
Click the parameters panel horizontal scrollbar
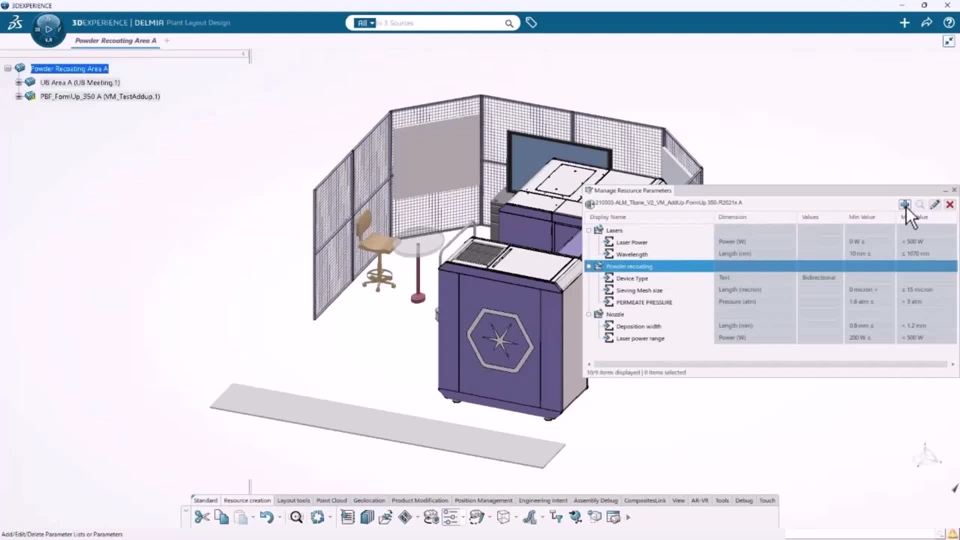click(x=770, y=364)
